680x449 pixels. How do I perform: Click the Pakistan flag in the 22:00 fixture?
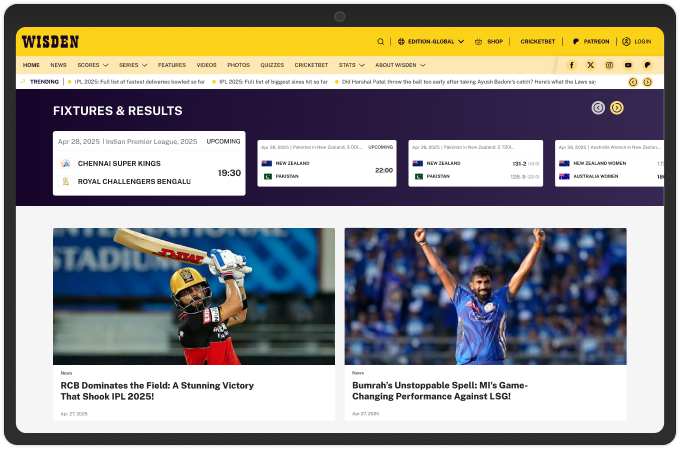268,177
